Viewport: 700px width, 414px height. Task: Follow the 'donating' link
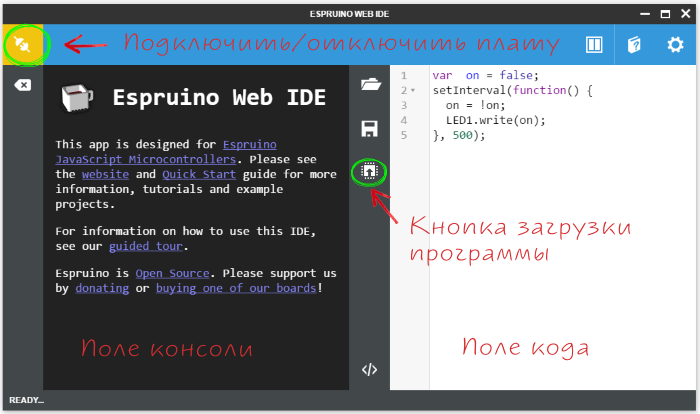pyautogui.click(x=102, y=289)
